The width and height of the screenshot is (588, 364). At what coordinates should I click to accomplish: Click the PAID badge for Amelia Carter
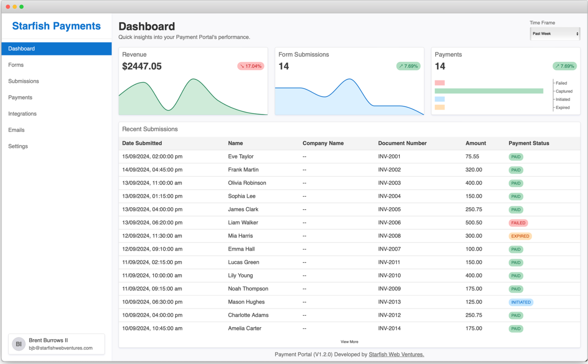516,328
